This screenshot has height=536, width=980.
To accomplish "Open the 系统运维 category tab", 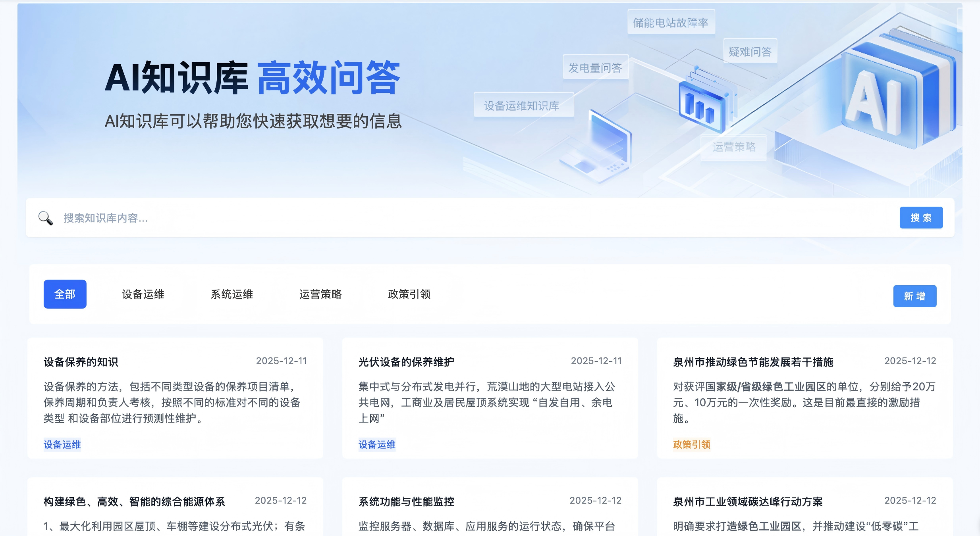I will click(x=231, y=294).
